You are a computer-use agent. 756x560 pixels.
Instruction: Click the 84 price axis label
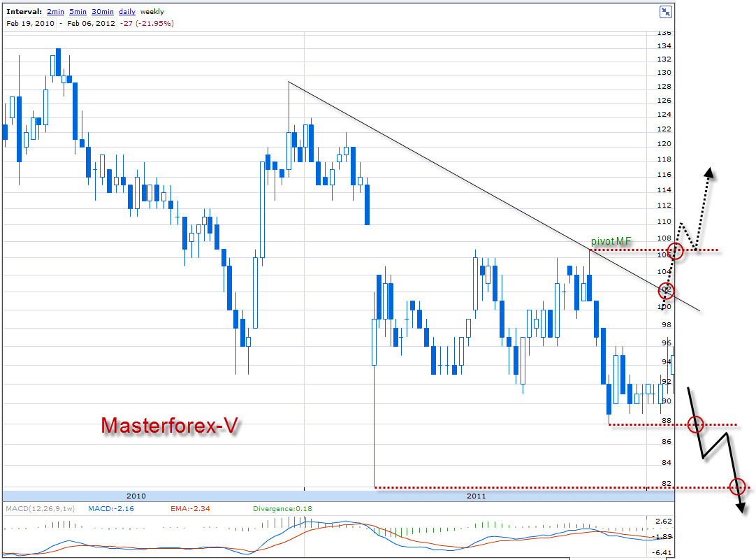667,463
